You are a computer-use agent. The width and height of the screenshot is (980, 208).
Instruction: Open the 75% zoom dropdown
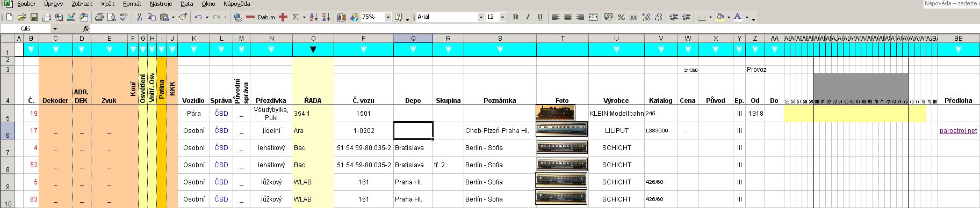click(388, 17)
